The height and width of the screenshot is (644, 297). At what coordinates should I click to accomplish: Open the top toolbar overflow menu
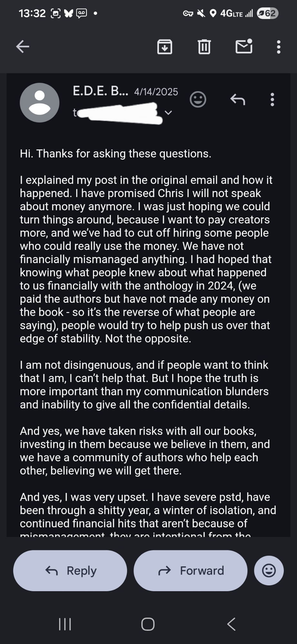tap(279, 47)
